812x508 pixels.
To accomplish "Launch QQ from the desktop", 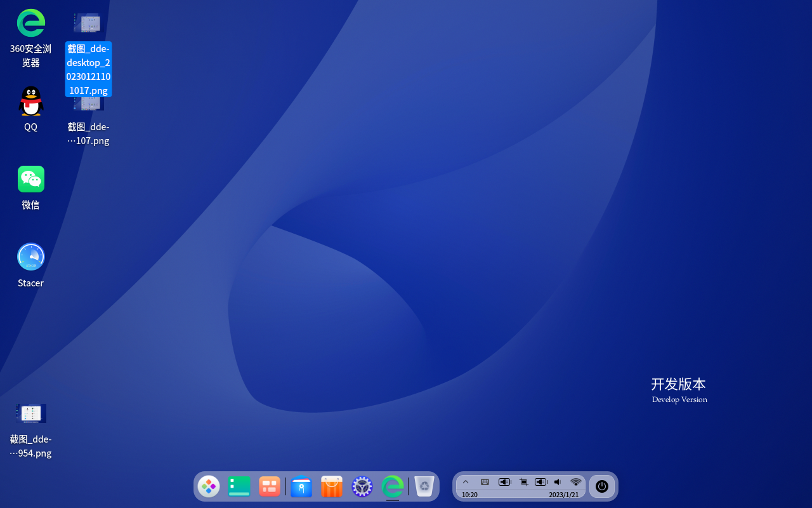I will 30,100.
